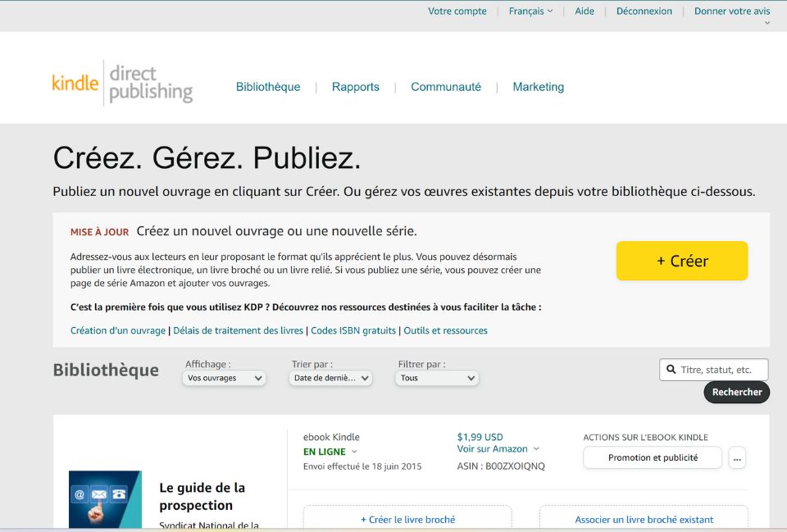The height and width of the screenshot is (532, 787).
Task: Open the Rapports menu tab
Action: (355, 87)
